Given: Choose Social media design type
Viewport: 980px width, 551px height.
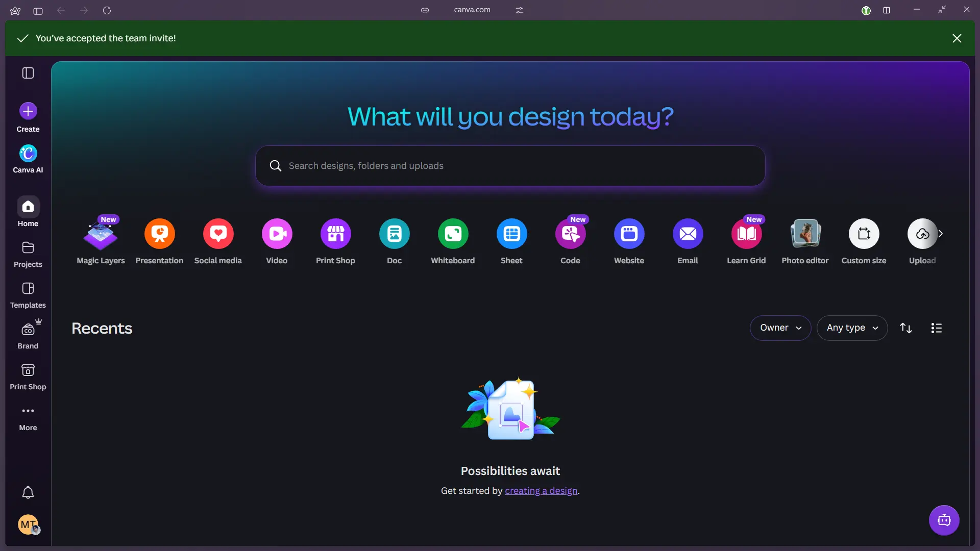Looking at the screenshot, I should point(218,241).
